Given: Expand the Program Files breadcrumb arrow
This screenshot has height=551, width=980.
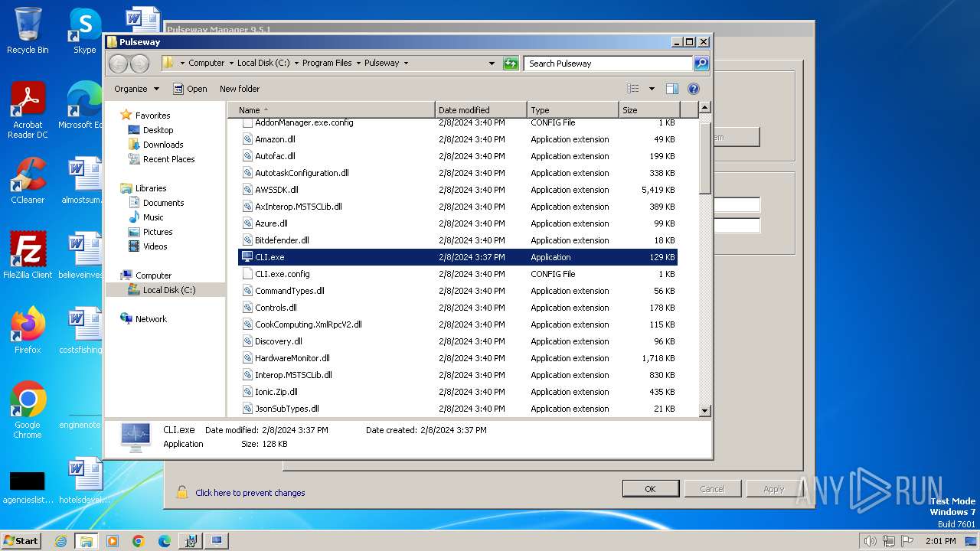Looking at the screenshot, I should click(358, 64).
